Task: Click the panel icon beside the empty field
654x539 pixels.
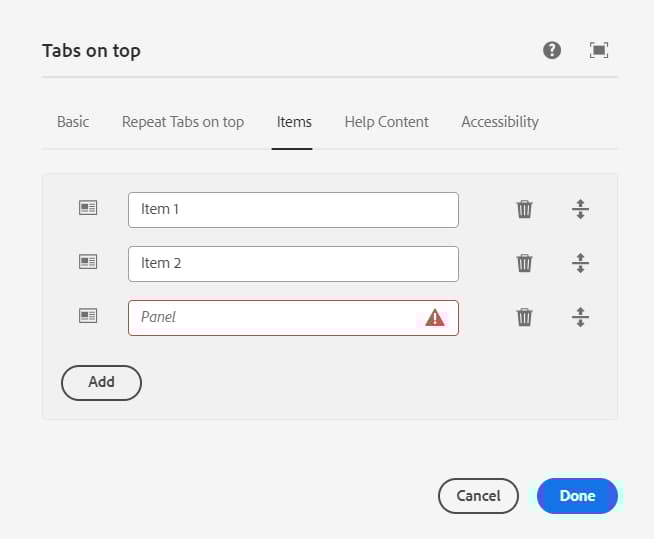Action: point(88,316)
